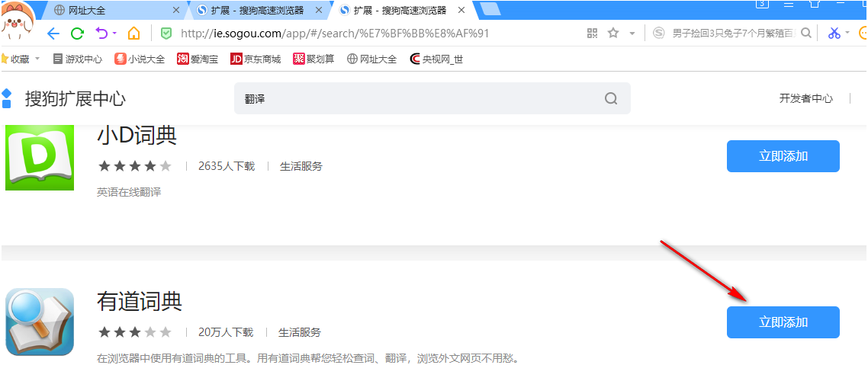868x365 pixels.
Task: Click the 小D词典 green icon
Action: (x=40, y=157)
